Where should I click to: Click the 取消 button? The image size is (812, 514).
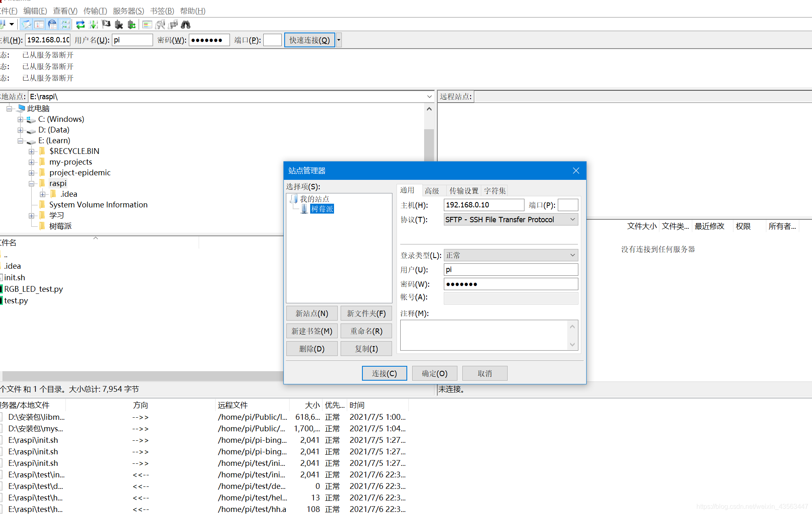coord(485,373)
